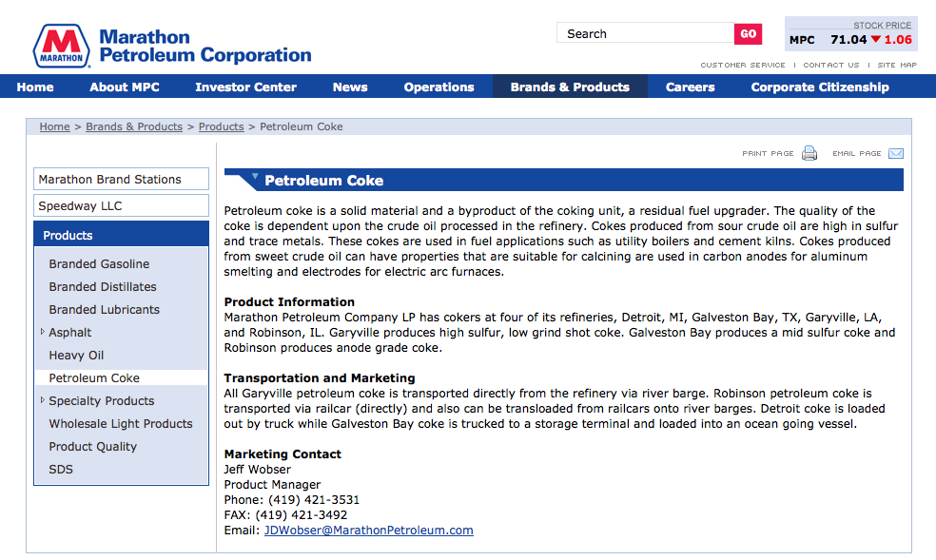Select Branded Lubricants in the sidebar

click(x=105, y=310)
